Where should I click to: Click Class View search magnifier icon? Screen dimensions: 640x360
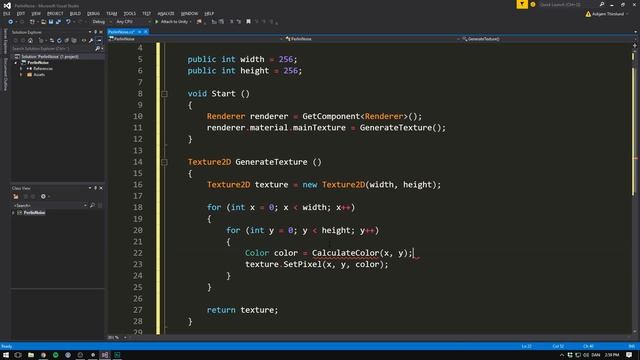click(93, 205)
